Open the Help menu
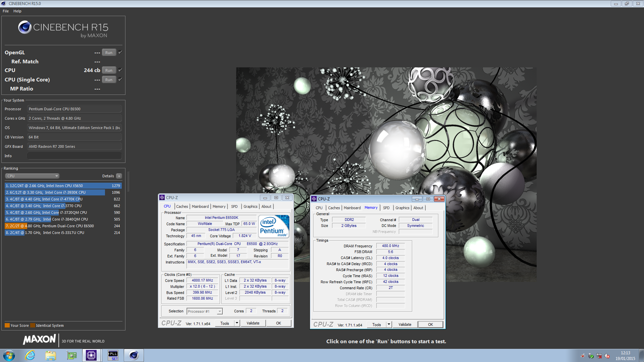The height and width of the screenshot is (362, 644). [17, 11]
